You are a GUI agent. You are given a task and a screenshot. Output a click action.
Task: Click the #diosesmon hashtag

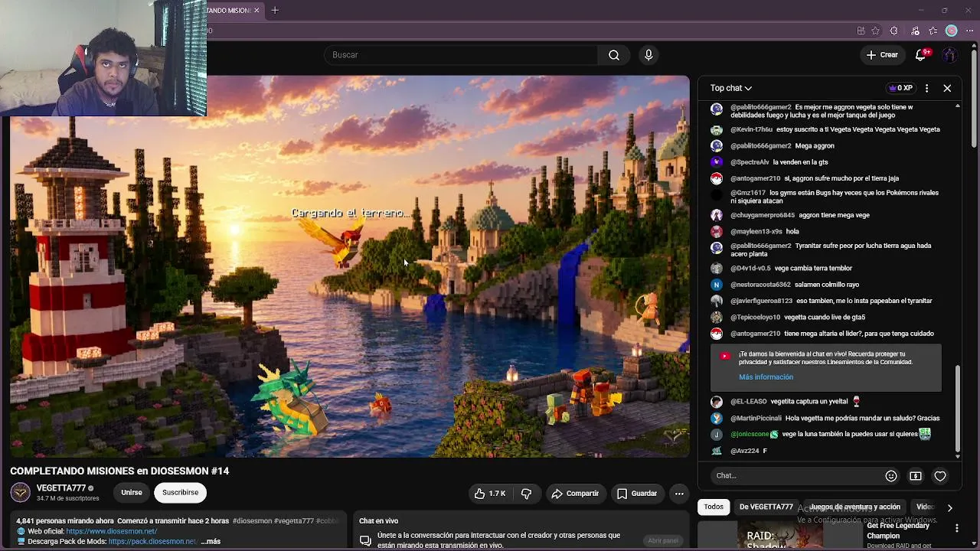pos(252,521)
